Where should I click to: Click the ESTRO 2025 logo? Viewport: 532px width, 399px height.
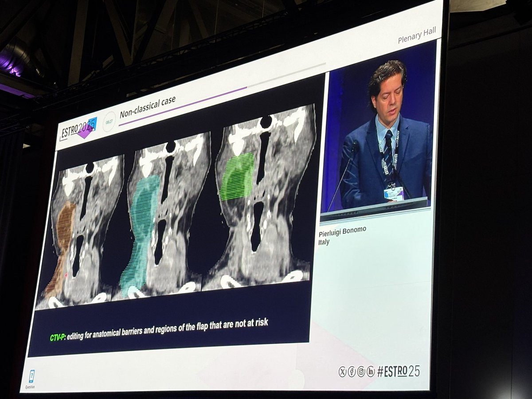[78, 129]
